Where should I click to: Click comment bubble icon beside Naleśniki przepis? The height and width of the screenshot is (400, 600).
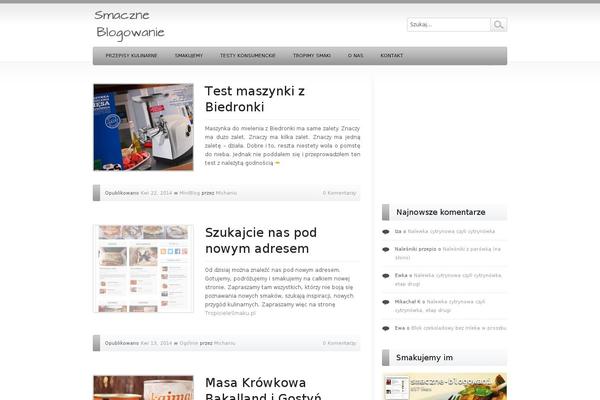pyautogui.click(x=386, y=249)
